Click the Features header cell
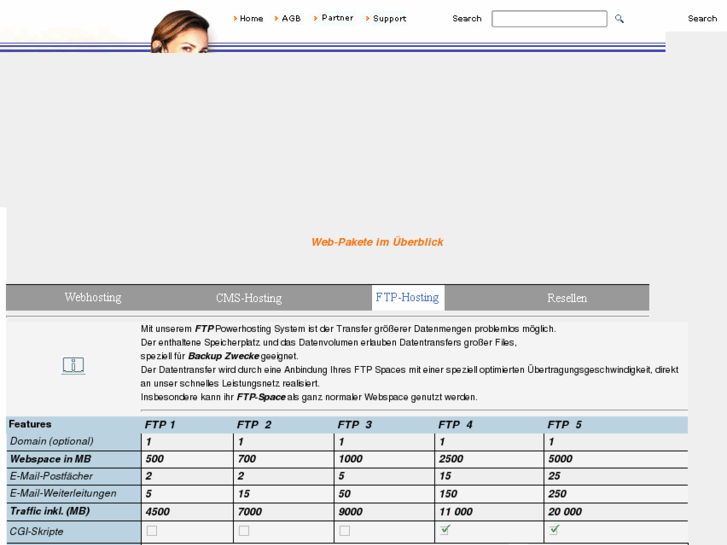This screenshot has width=727, height=545. (x=30, y=424)
